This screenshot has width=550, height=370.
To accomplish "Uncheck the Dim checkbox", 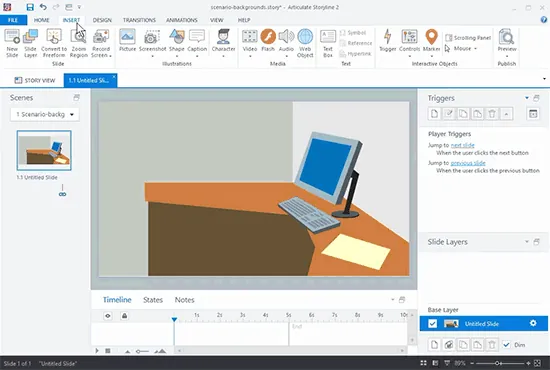I will 506,345.
